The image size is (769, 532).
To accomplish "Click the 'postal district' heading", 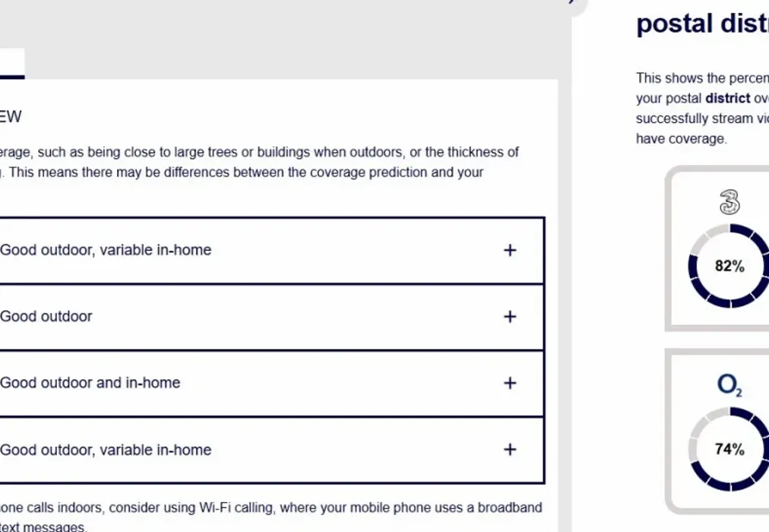I will [x=702, y=24].
